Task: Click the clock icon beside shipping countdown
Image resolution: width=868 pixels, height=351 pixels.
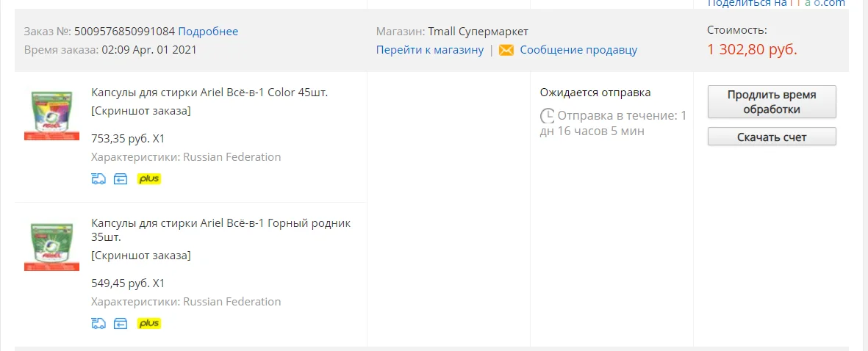Action: [x=548, y=116]
